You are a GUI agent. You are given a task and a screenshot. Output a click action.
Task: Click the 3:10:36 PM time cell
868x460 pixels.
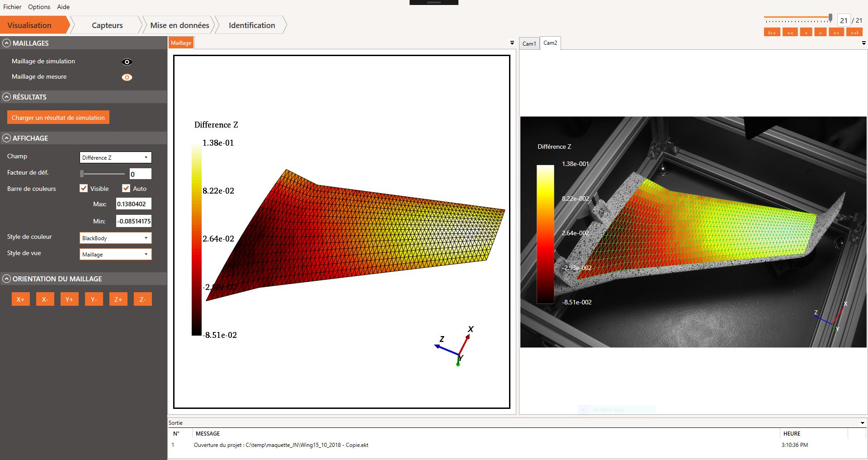coord(794,445)
